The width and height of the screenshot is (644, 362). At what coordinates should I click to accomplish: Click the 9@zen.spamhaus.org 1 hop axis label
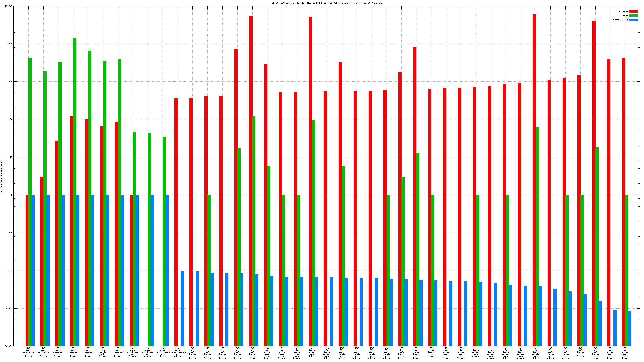(x=163, y=352)
